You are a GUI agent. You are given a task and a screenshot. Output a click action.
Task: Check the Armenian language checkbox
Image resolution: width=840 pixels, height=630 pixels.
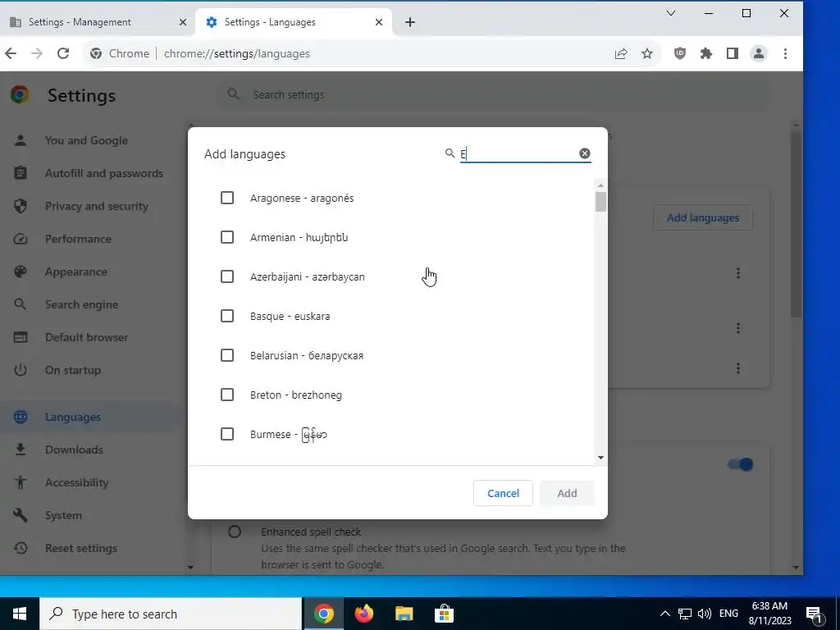(227, 237)
